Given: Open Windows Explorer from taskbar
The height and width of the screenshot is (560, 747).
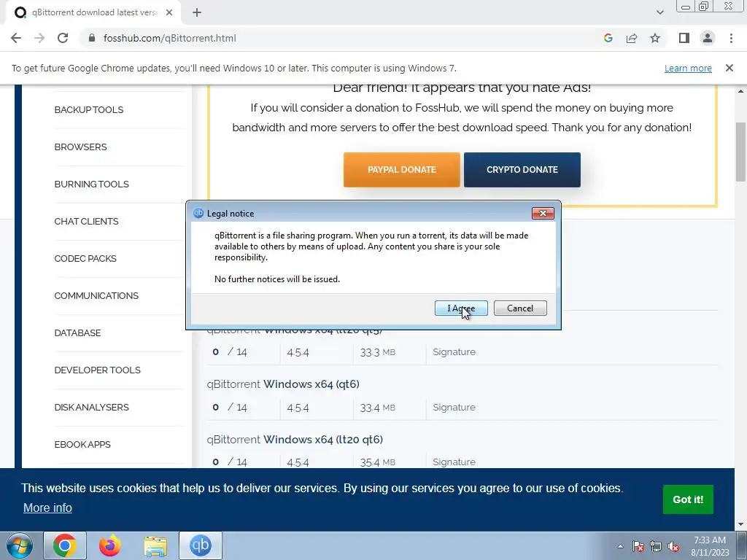Looking at the screenshot, I should pos(155,545).
